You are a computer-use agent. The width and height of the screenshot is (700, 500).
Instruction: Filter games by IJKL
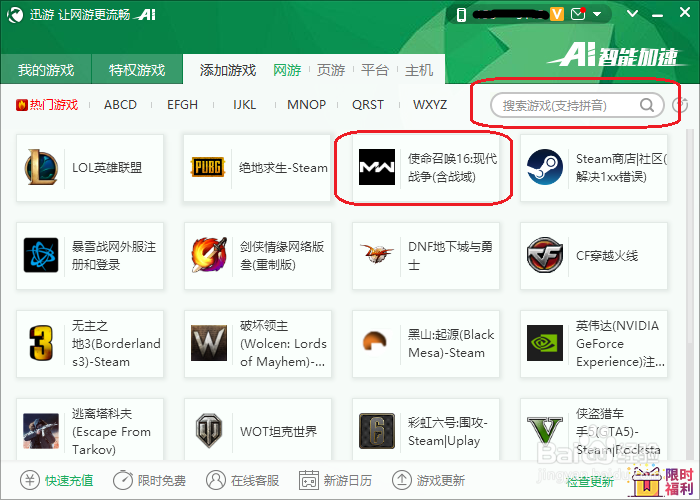[x=244, y=105]
